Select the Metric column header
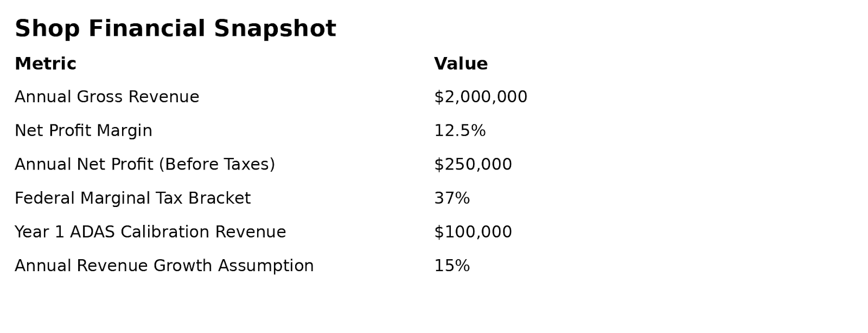 point(46,64)
